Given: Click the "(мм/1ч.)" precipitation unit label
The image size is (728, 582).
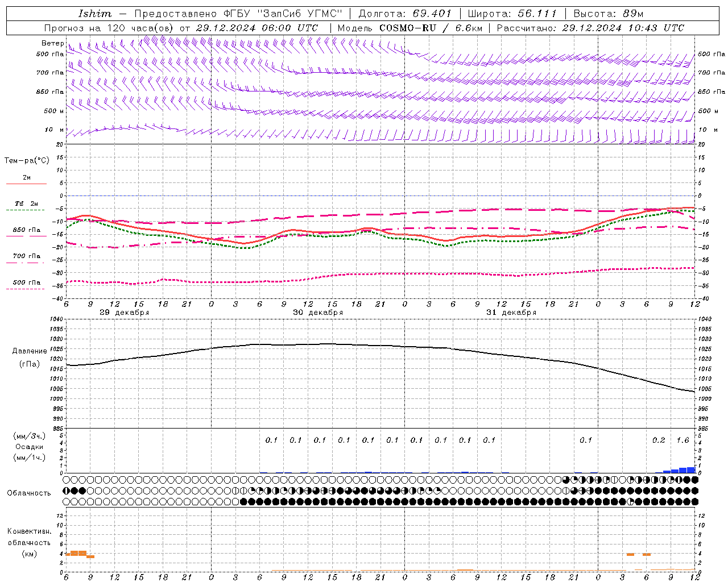Looking at the screenshot, I should [30, 458].
